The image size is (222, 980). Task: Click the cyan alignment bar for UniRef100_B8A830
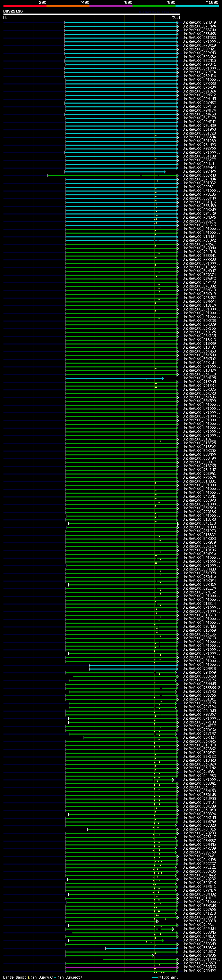pyautogui.click(x=142, y=948)
